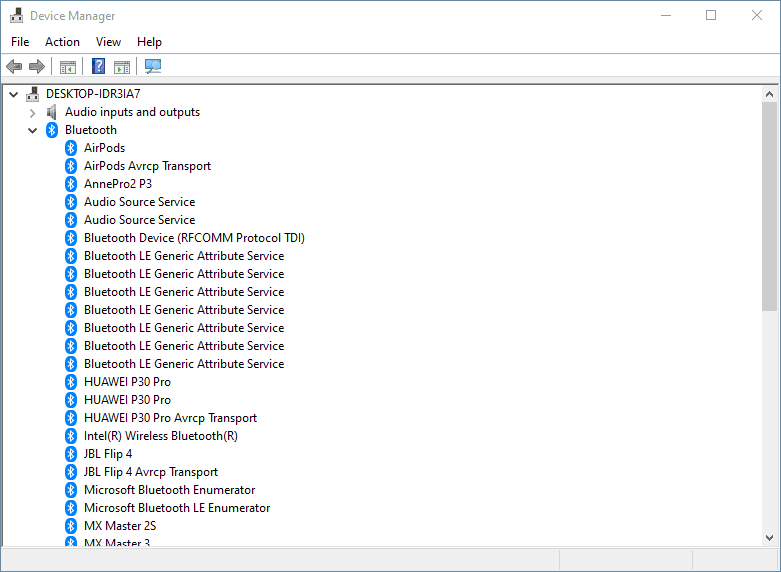The height and width of the screenshot is (572, 781).
Task: Click the speaker icon for Audio inputs
Action: tap(51, 112)
